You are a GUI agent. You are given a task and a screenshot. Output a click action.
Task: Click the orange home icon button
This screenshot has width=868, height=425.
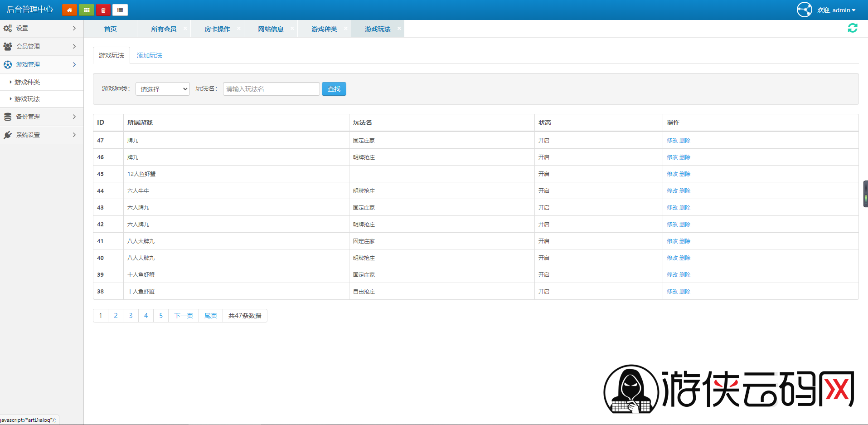coord(69,10)
